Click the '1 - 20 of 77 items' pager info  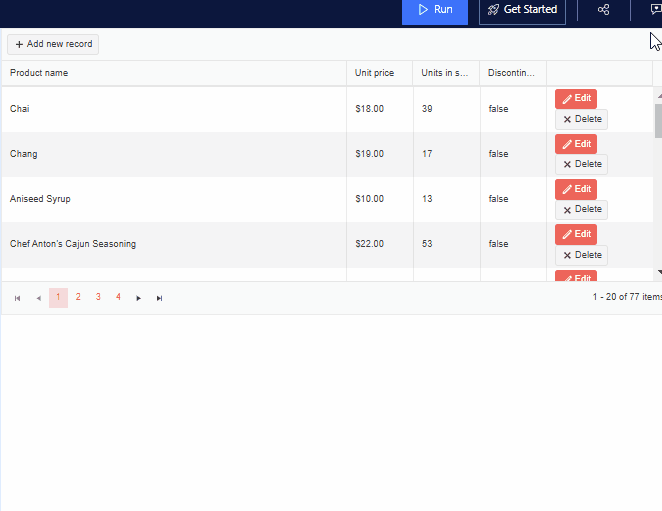click(627, 297)
